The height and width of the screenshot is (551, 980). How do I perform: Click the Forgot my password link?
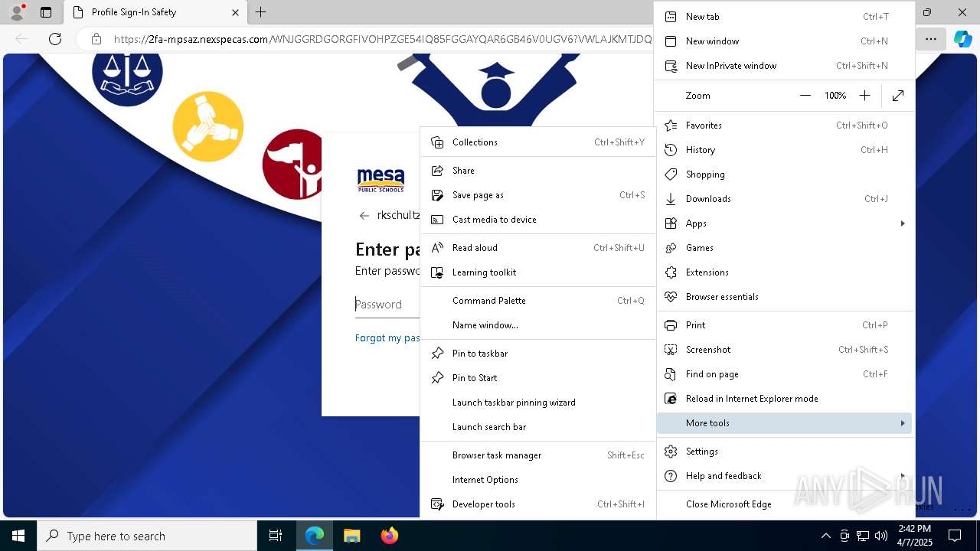(x=387, y=338)
